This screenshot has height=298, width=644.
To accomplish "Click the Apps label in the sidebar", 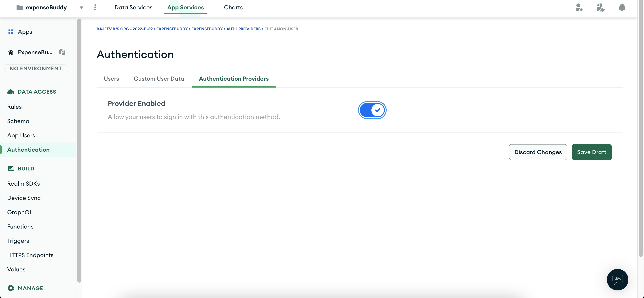I will tap(25, 32).
